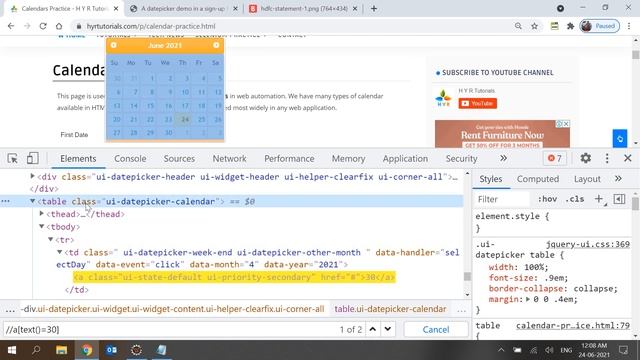Screen dimensions: 640x360
Task: Open the Chrome three-dot menu
Action: (629, 26)
